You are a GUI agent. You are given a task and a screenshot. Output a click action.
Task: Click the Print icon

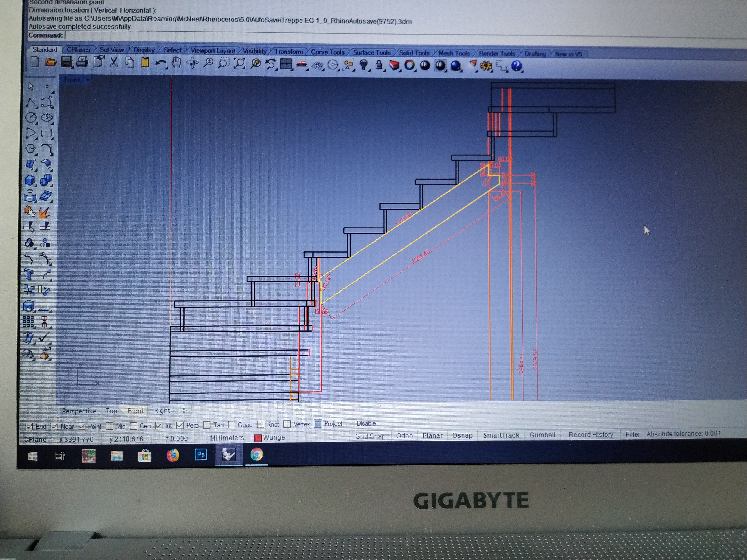[82, 62]
